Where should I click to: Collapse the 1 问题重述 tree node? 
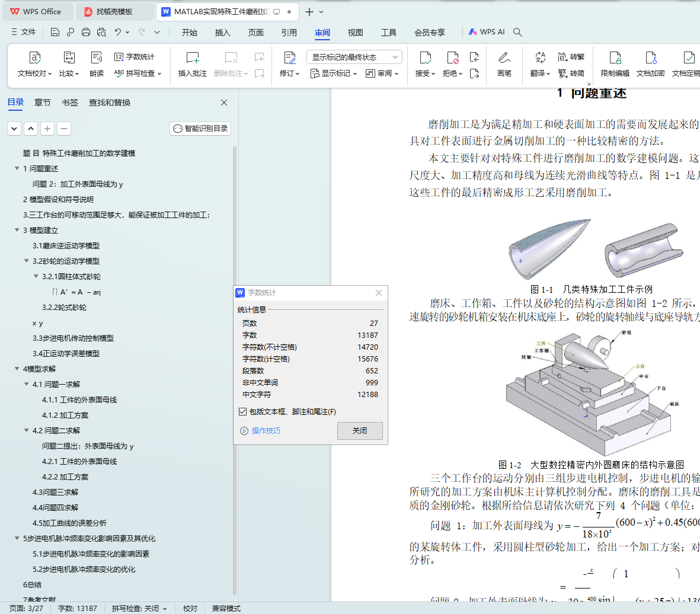(17, 168)
